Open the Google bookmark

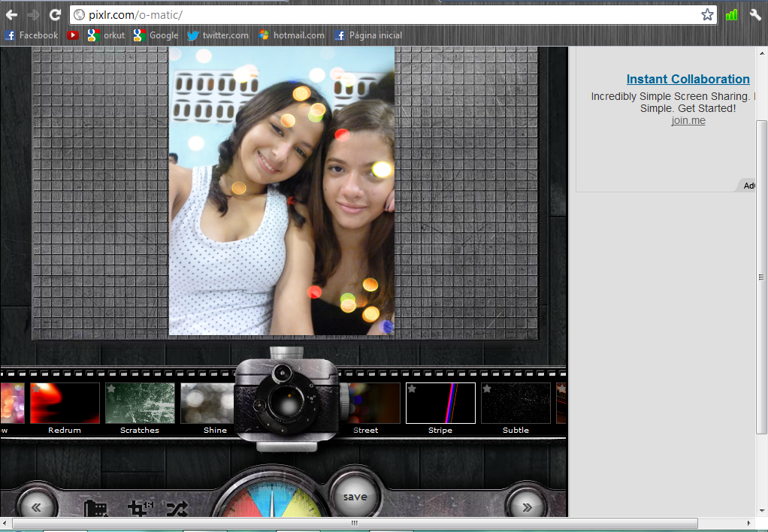(156, 35)
